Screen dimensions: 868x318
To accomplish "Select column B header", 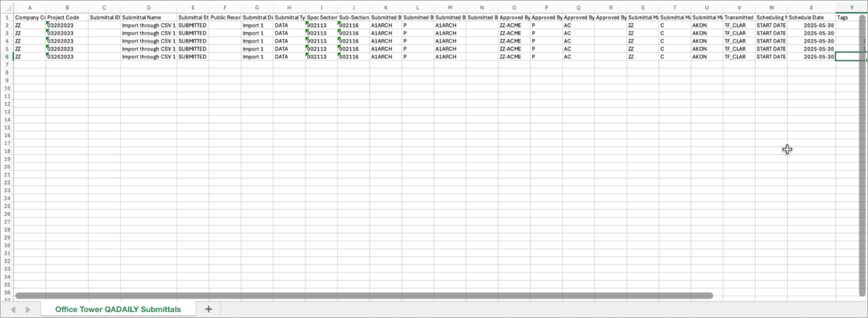I will [x=66, y=8].
